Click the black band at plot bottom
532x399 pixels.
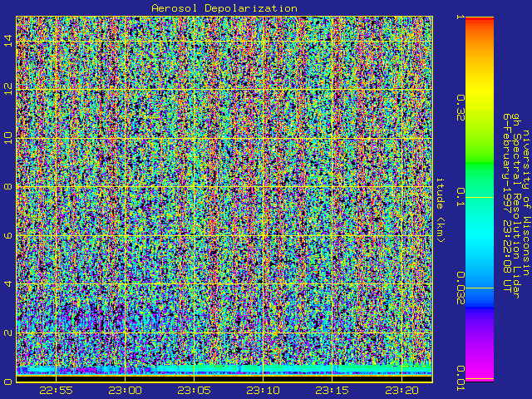[224, 379]
